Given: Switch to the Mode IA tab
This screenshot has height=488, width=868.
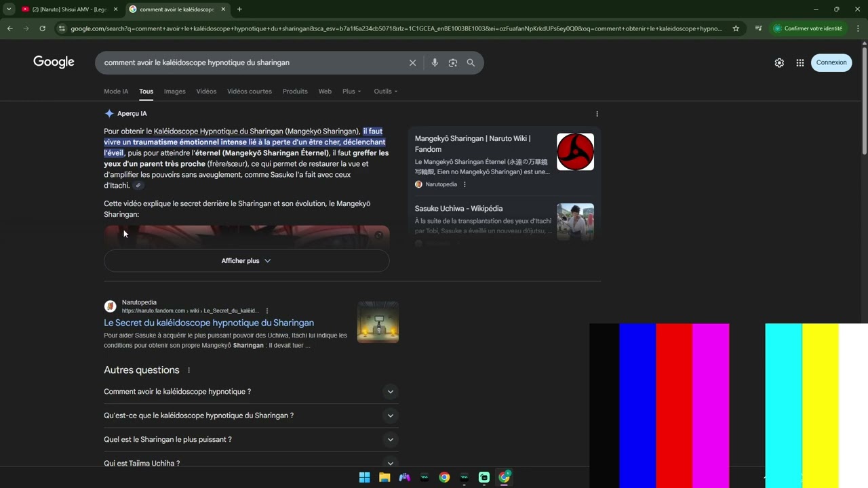Looking at the screenshot, I should pyautogui.click(x=116, y=91).
